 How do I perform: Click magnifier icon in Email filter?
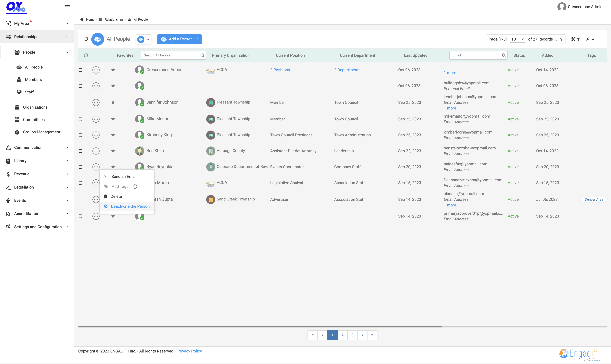pos(504,55)
